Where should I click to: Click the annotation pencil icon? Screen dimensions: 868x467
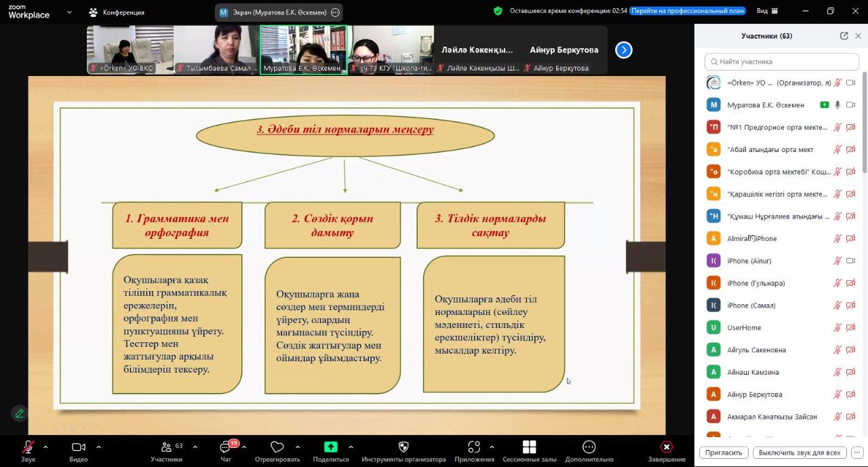(20, 413)
